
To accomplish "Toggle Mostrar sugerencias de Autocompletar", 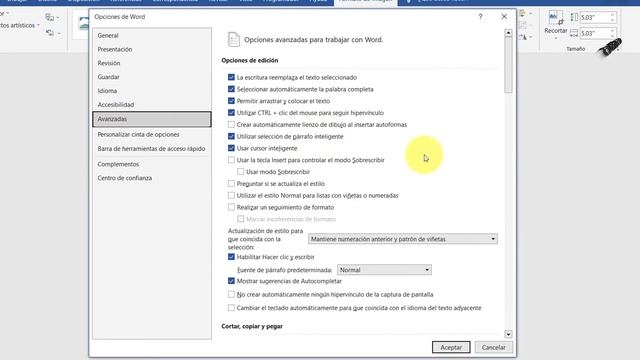I will click(231, 281).
